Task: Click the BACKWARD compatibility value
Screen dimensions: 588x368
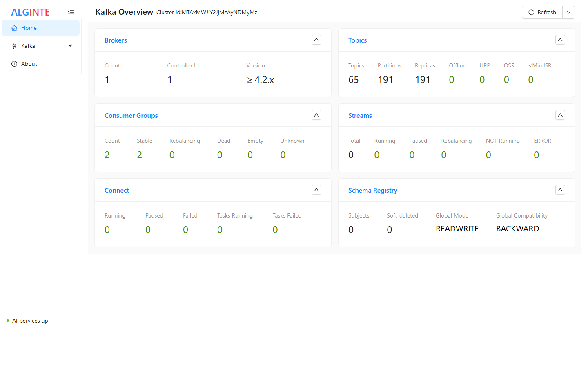Action: tap(517, 229)
